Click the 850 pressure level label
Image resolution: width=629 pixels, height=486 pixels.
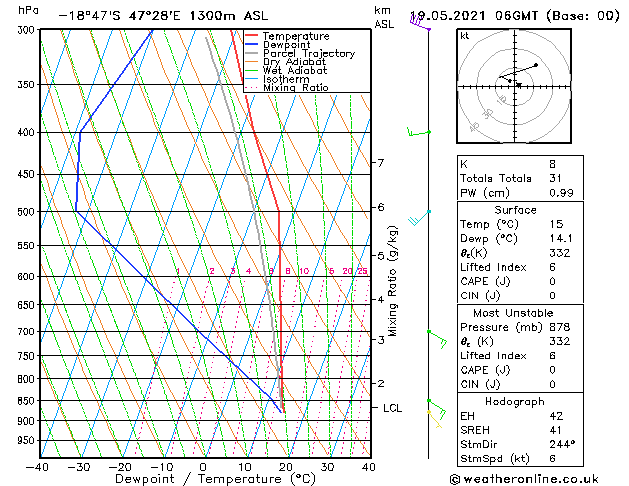tap(28, 401)
